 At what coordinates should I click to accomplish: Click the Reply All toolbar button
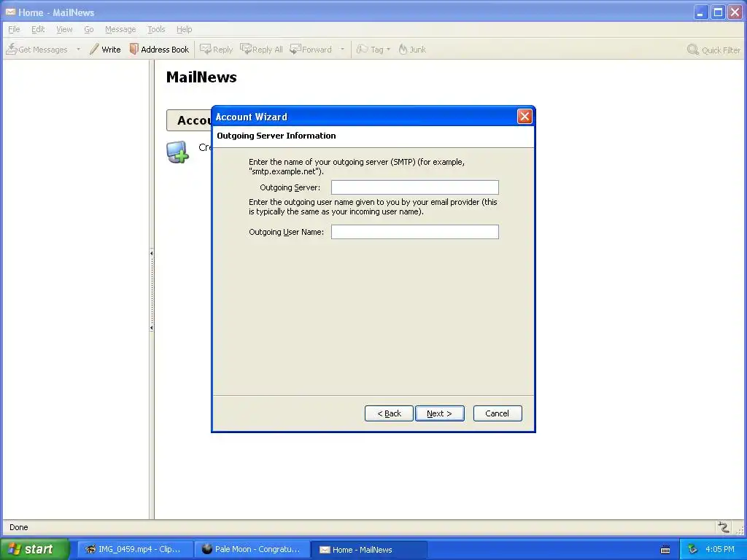[x=262, y=49]
